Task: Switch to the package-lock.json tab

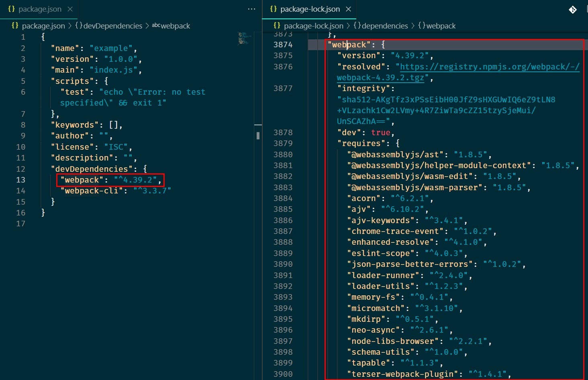Action: click(x=310, y=9)
